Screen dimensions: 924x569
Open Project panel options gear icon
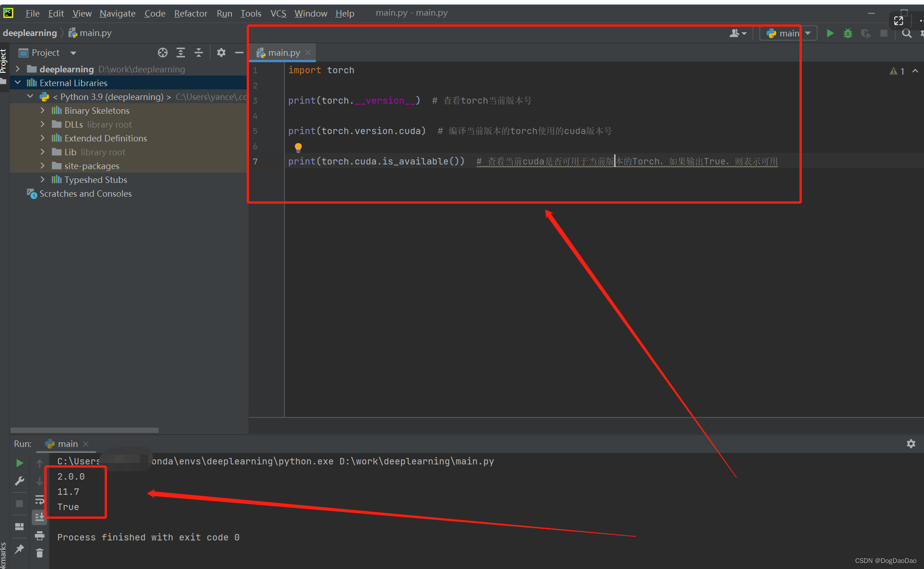(x=221, y=53)
